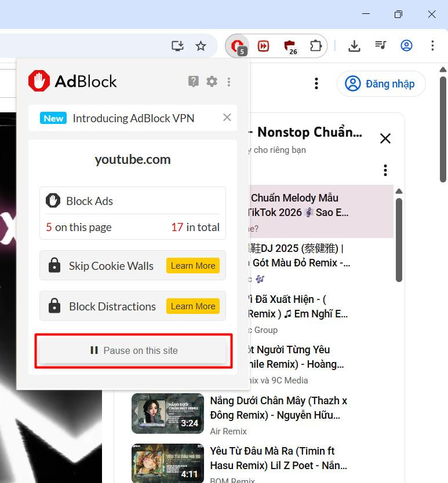Open the Air Remix channel name

coord(228,431)
